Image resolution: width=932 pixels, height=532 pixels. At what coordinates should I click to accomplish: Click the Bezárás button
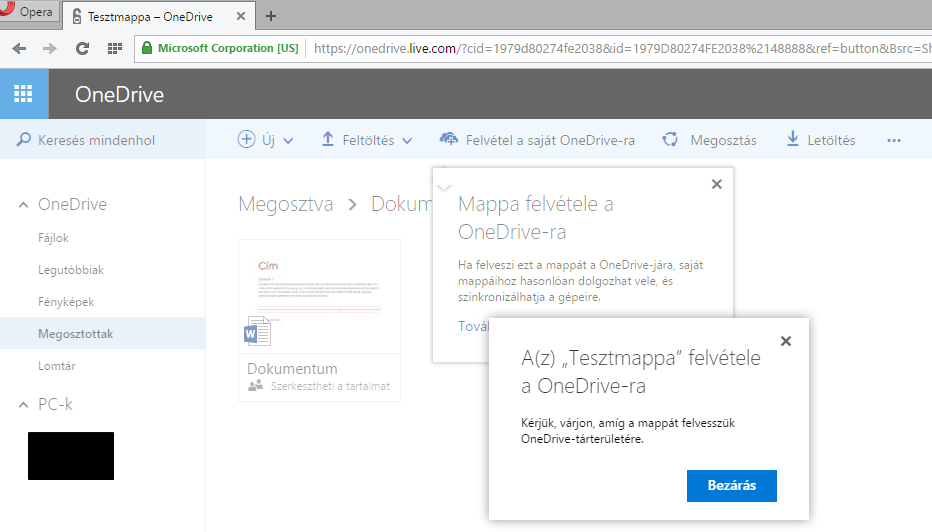[x=732, y=486]
